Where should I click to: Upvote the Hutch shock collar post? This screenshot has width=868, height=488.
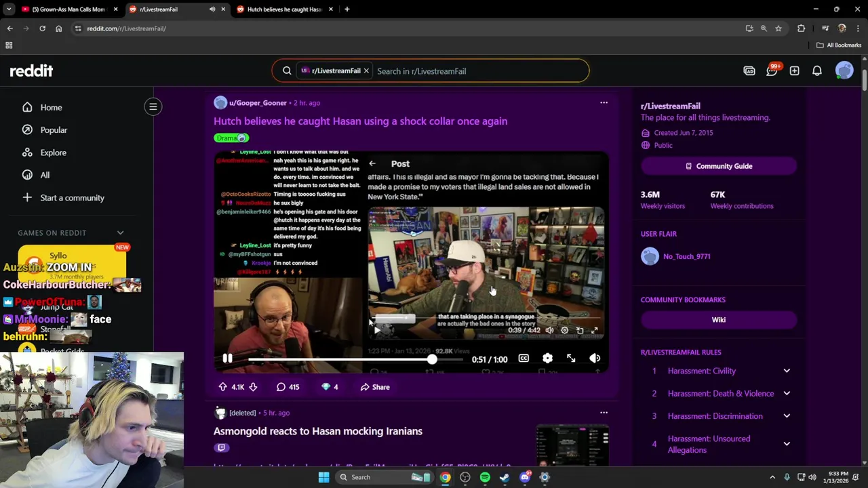222,387
